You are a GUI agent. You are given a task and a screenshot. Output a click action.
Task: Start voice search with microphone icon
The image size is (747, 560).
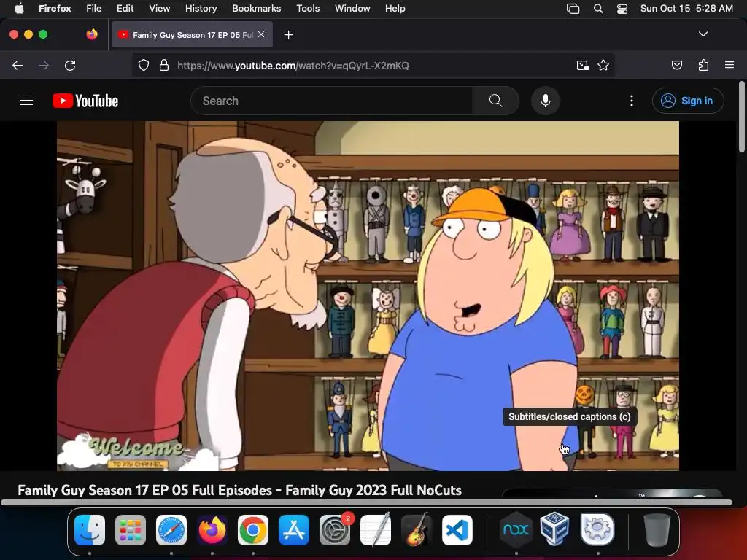pos(546,101)
